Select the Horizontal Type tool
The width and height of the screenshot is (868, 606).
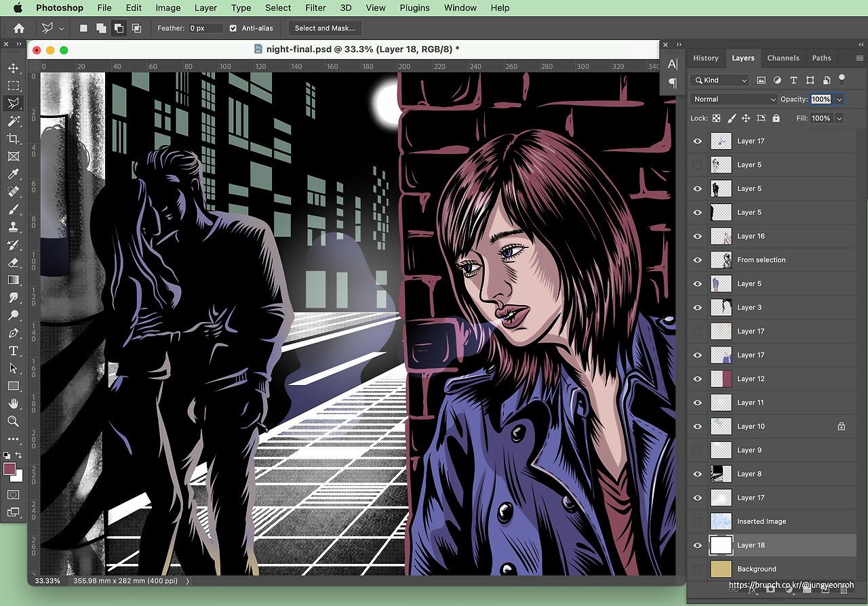pos(13,350)
